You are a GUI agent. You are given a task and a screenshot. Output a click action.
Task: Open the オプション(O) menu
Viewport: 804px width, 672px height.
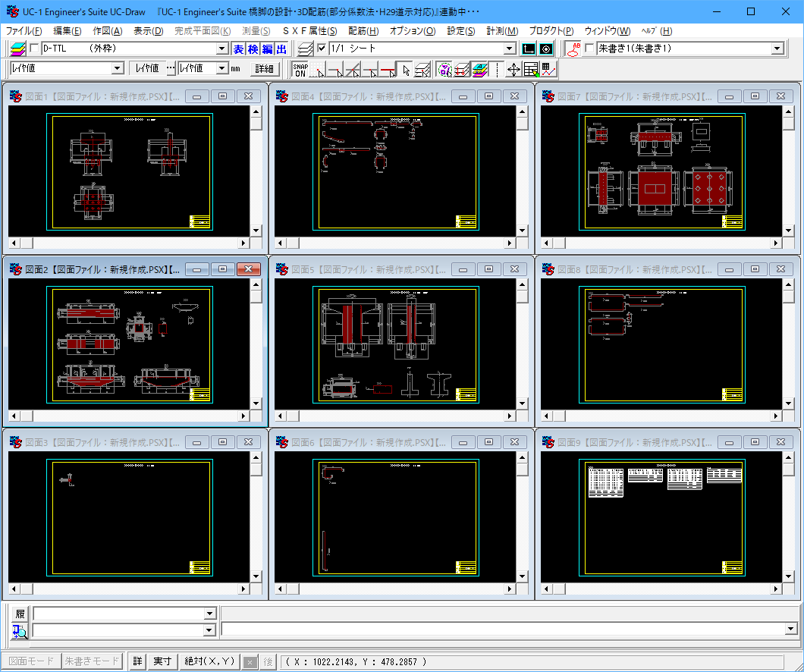point(412,31)
